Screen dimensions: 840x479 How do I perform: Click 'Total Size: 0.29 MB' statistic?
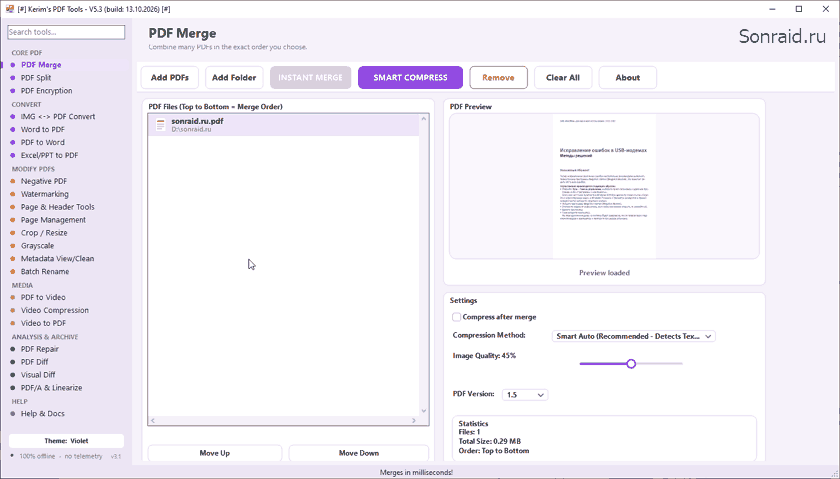coord(490,441)
